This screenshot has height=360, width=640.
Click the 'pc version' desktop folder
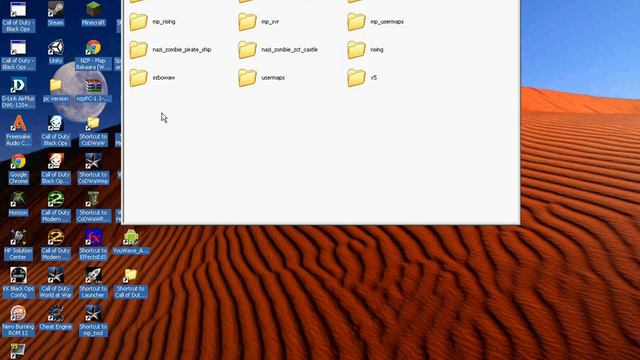56,90
